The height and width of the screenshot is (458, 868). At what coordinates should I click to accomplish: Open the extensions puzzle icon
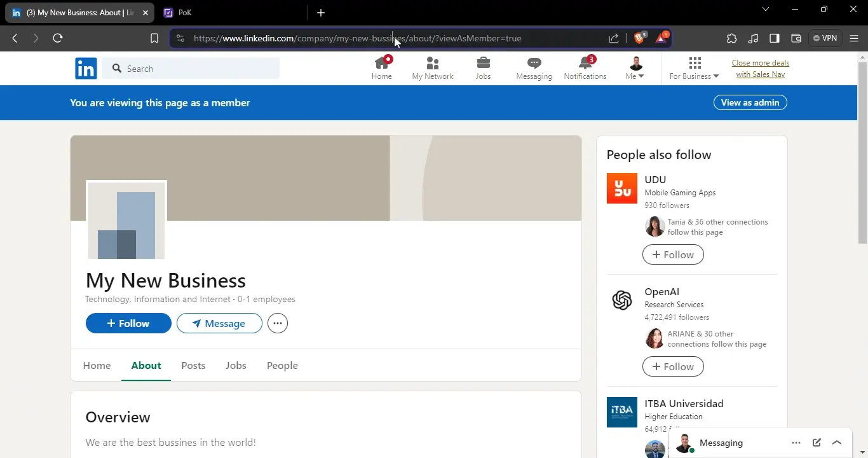tap(732, 38)
